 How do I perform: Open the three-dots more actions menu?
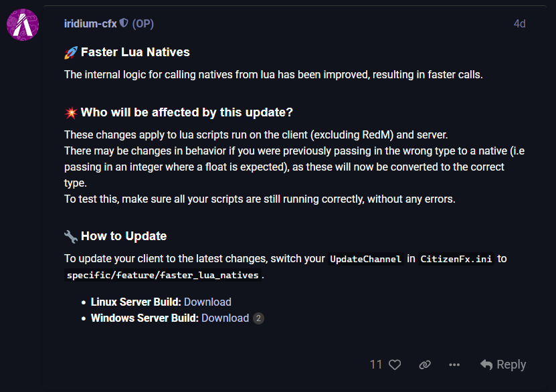[x=454, y=365]
